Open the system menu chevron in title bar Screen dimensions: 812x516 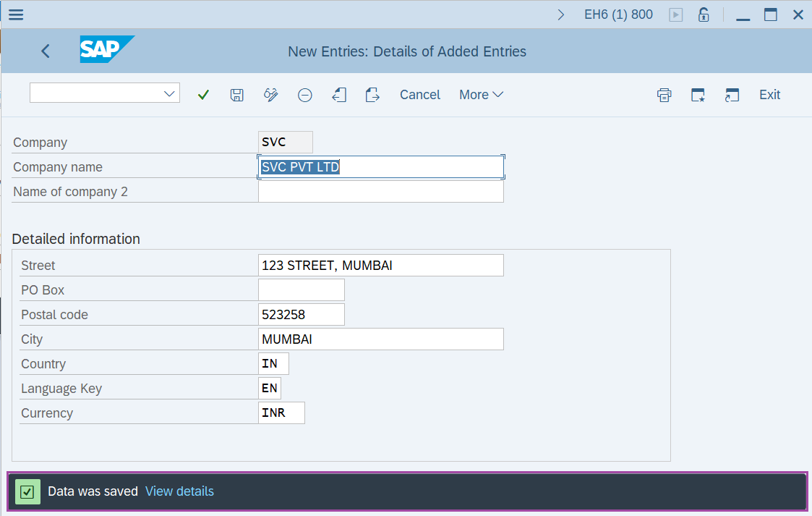point(562,14)
